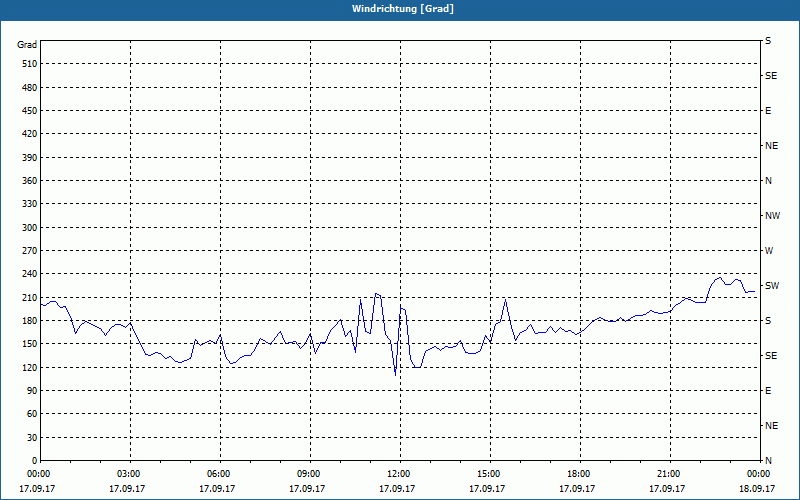The height and width of the screenshot is (500, 800).
Task: Select the 30 y-axis label
Action: pos(32,437)
